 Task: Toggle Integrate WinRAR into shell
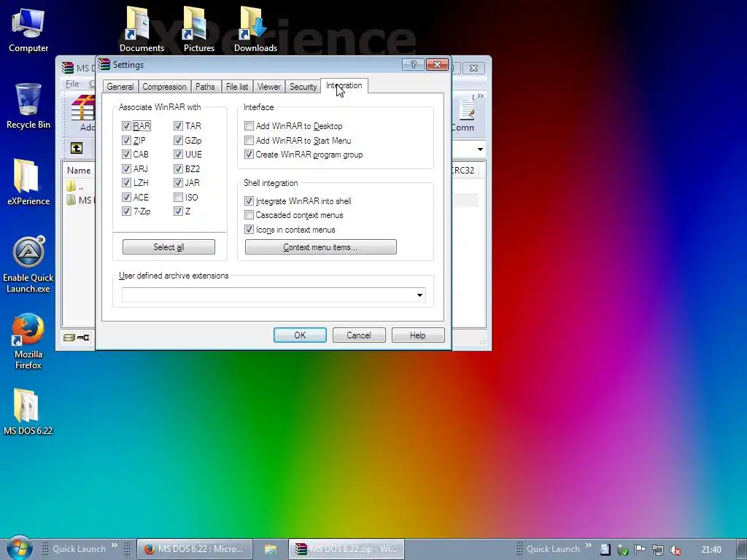point(249,201)
